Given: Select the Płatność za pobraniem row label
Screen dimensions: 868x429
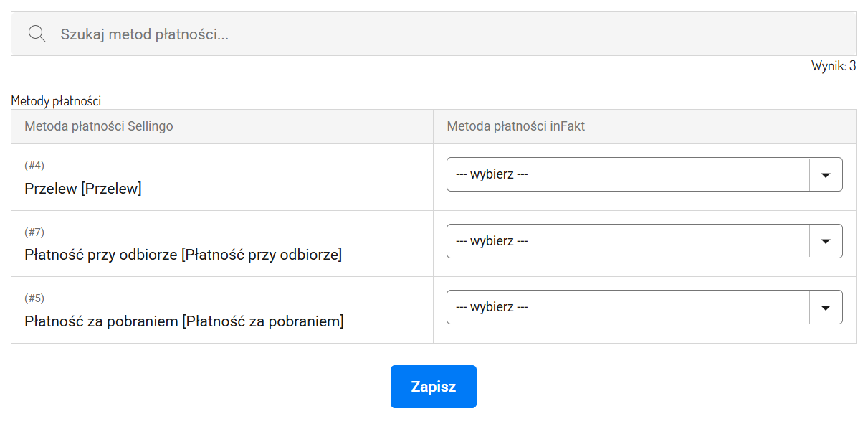Looking at the screenshot, I should (184, 321).
